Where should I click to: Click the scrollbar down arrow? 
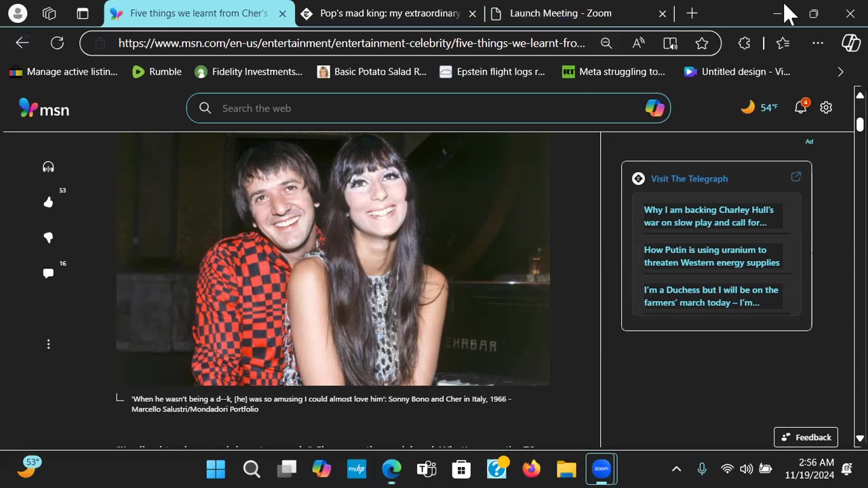point(860,439)
